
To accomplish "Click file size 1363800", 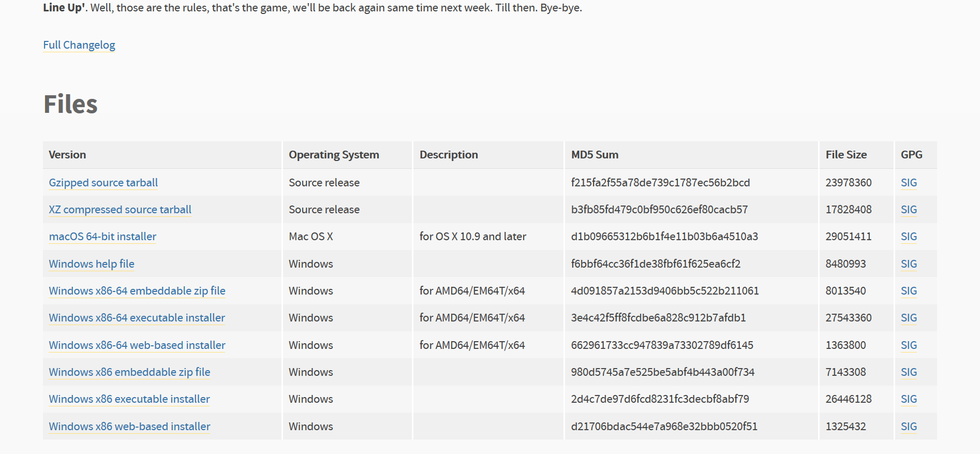I will pyautogui.click(x=845, y=345).
